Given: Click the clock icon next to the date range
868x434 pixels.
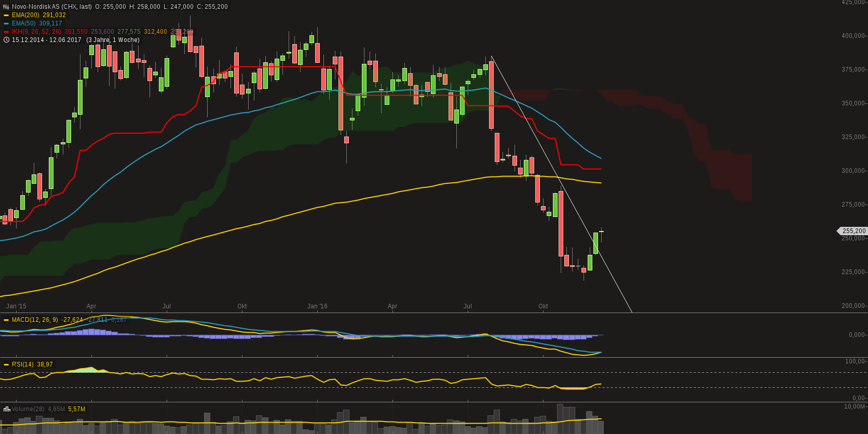Looking at the screenshot, I should click(6, 40).
